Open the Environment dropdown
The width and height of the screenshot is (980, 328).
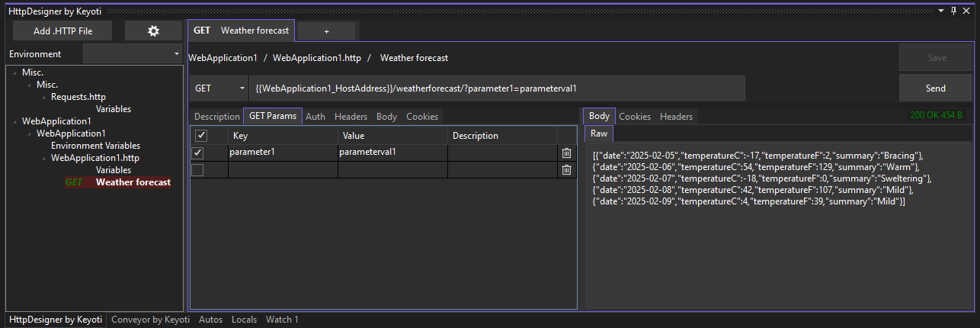coord(133,54)
